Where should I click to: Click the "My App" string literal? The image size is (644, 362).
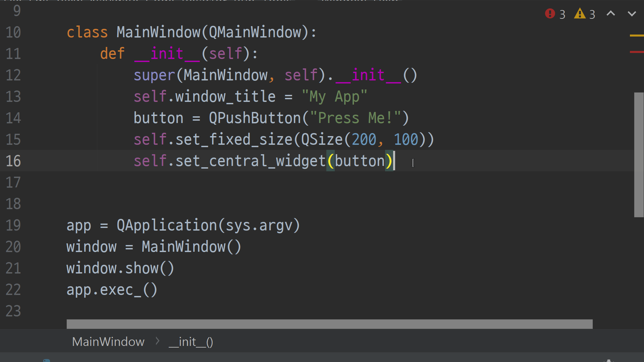coord(334,97)
